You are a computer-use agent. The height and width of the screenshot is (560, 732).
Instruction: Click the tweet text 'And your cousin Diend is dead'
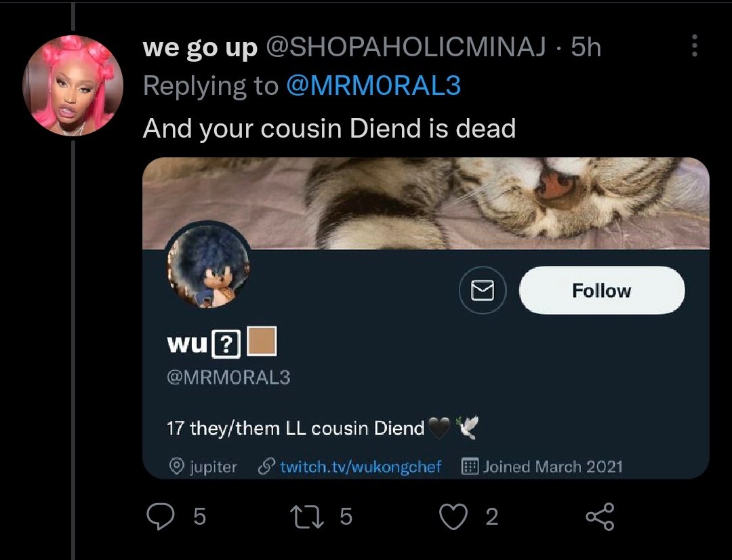(x=329, y=128)
